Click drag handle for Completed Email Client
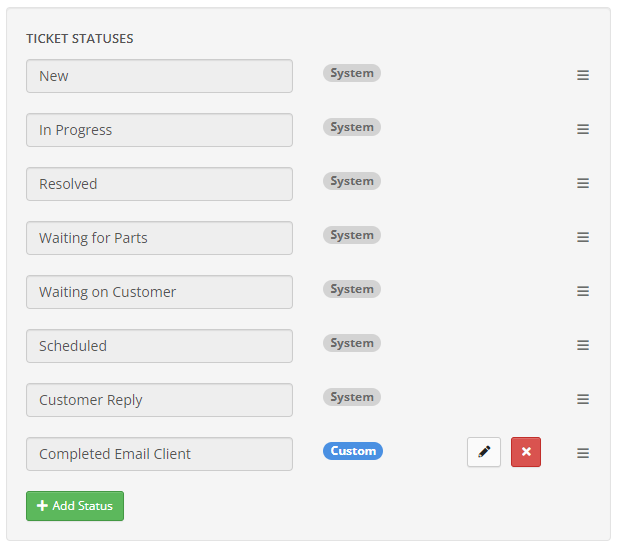Viewport: 620px width, 548px height. (583, 453)
